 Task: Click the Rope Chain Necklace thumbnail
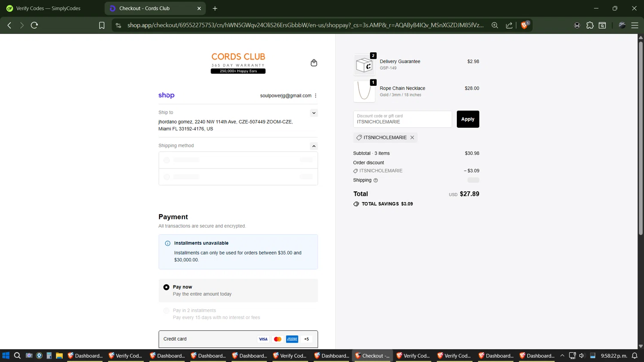[364, 91]
